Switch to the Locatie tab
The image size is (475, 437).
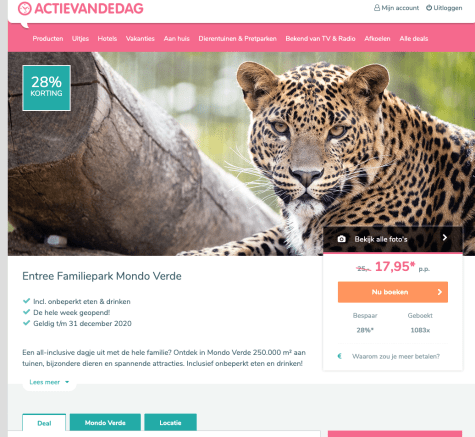click(170, 422)
